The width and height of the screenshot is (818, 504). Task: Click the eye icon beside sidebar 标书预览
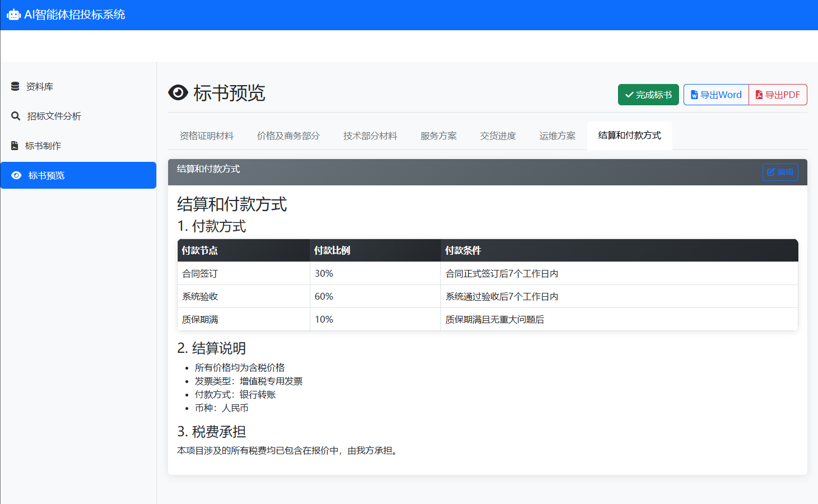coord(16,175)
